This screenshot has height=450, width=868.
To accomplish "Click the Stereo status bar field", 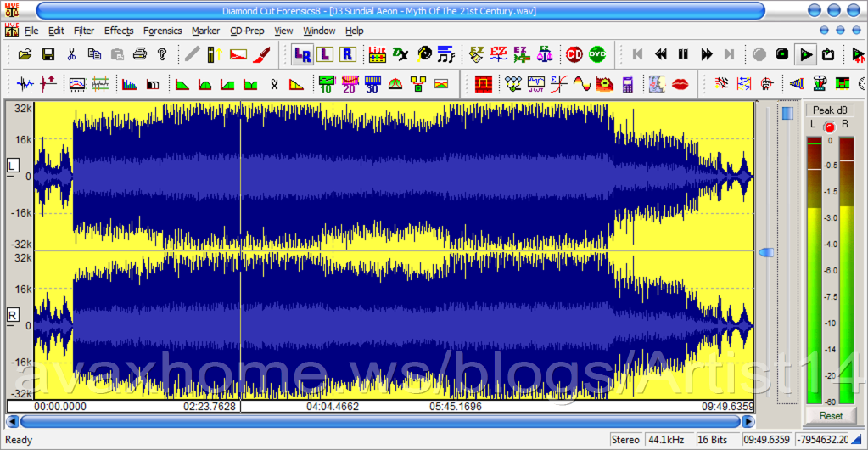I will pyautogui.click(x=626, y=440).
